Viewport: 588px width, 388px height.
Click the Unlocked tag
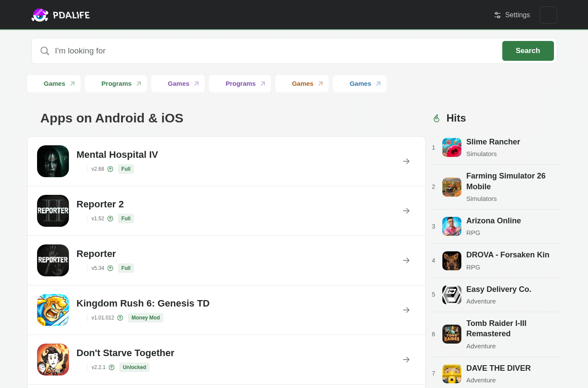(x=134, y=367)
